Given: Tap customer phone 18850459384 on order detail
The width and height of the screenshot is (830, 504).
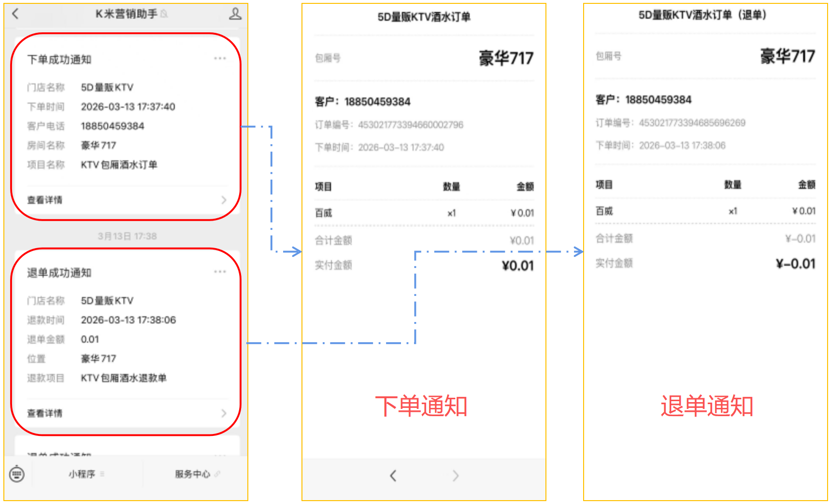Looking at the screenshot, I should coord(378,101).
